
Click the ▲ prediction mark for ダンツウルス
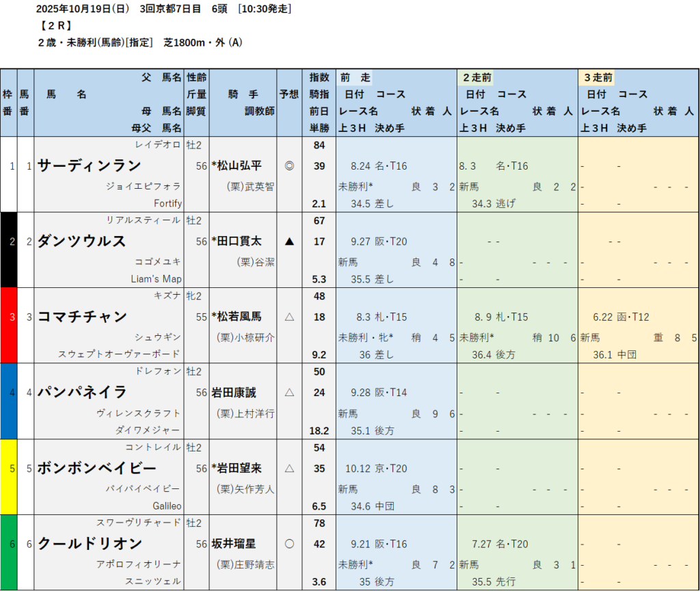[x=289, y=241]
